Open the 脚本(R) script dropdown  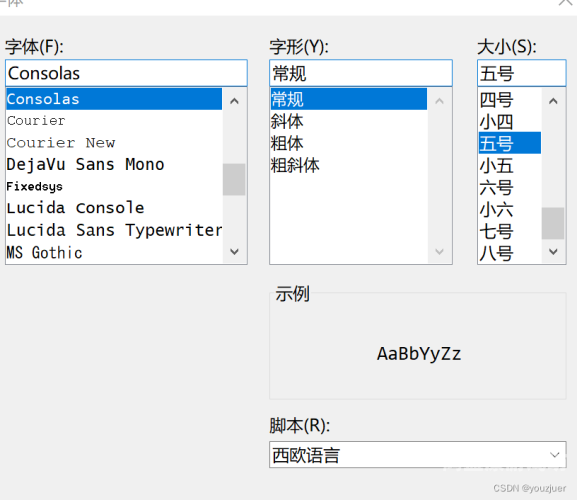coord(418,455)
